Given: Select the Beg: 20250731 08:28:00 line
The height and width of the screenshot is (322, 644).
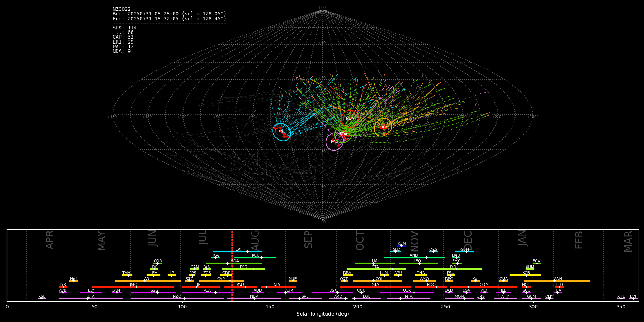Looking at the screenshot, I should click(170, 14).
